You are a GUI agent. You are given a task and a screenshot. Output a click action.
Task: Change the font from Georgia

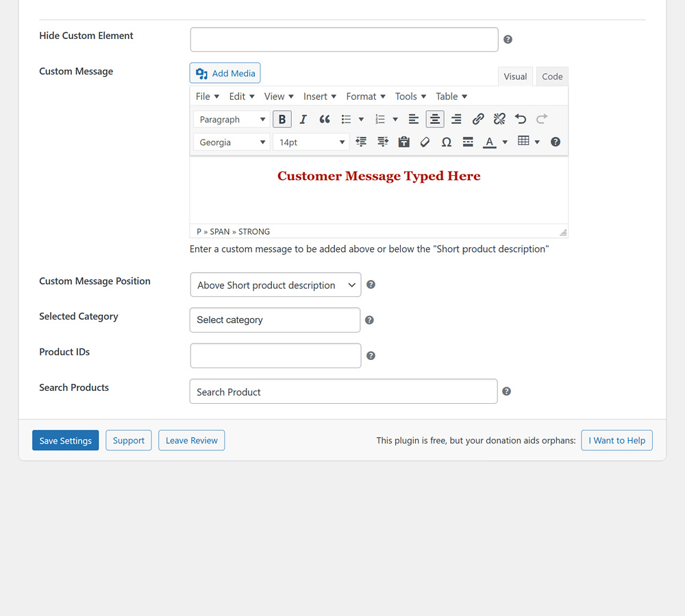point(231,142)
